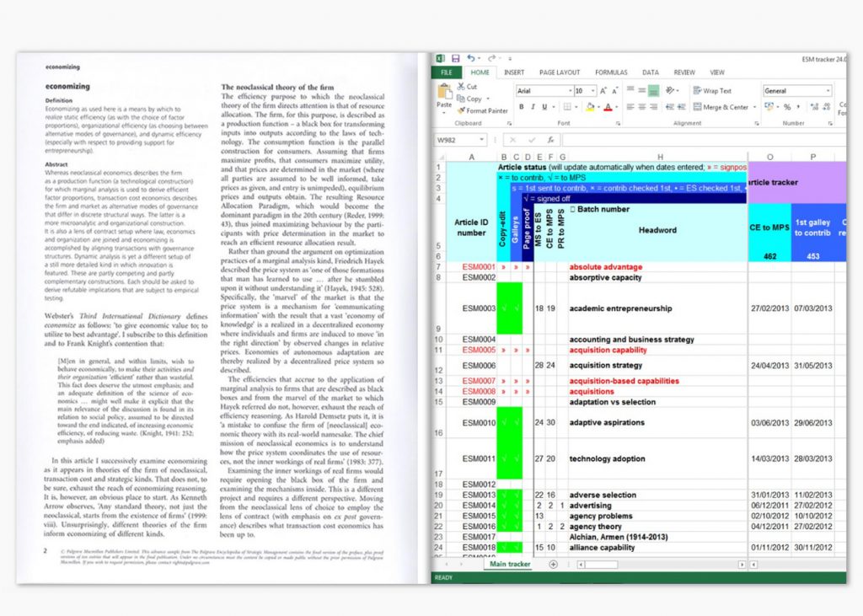863x616 pixels.
Task: Click the Undo arrow icon
Action: 470,58
